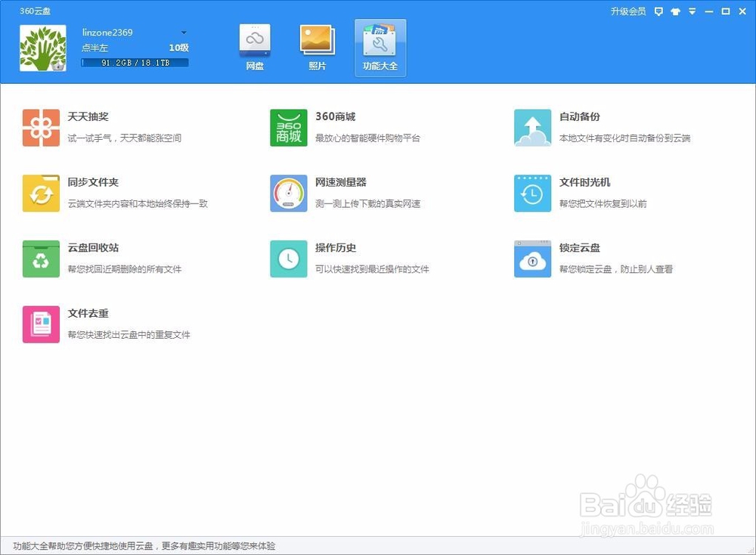
Task: Click the 升级会员 upgrade membership link
Action: click(x=627, y=12)
